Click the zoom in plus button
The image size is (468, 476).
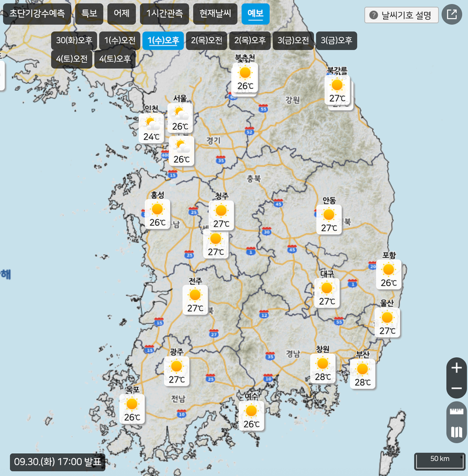point(457,368)
